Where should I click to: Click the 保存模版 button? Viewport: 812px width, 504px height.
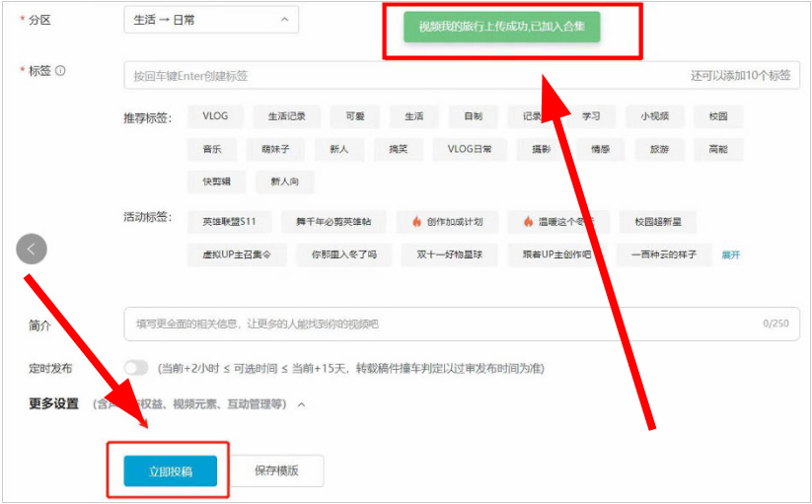coord(276,470)
